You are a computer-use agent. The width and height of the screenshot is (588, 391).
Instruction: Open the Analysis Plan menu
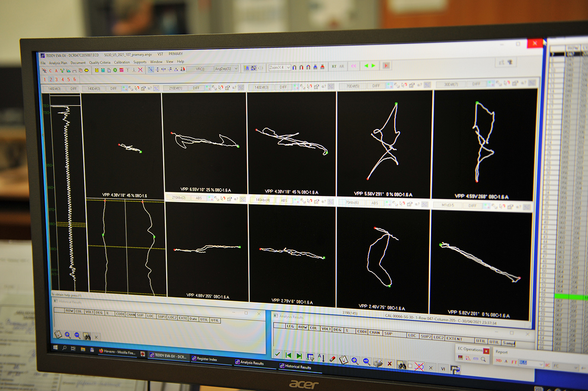click(x=58, y=63)
